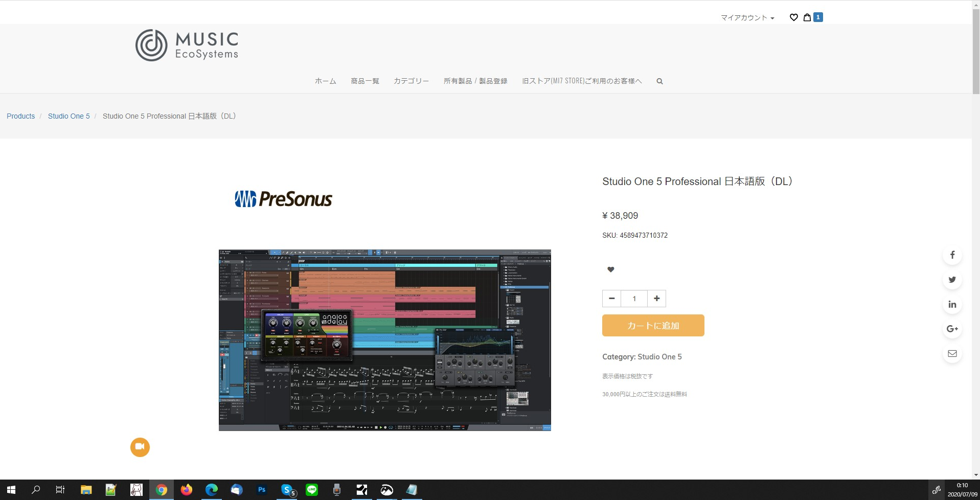Open 所有製品 / 製品登録 menu item
Viewport: 980px width, 500px height.
coord(475,81)
